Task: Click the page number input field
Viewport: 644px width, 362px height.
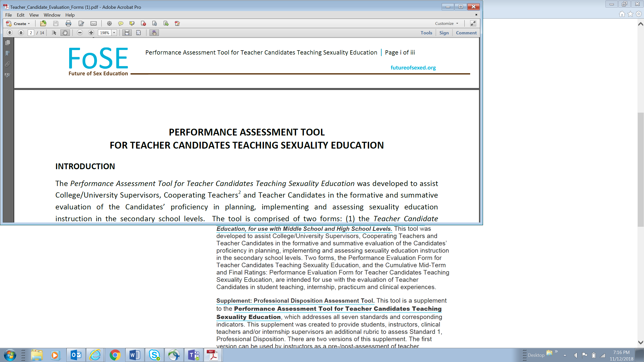Action: [x=31, y=33]
